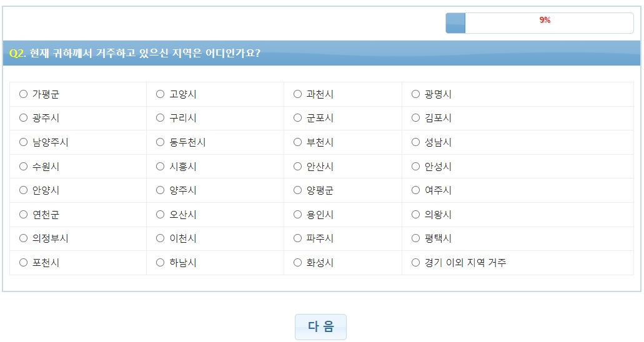Pick the 광명시 option
The height and width of the screenshot is (342, 644).
coord(415,94)
